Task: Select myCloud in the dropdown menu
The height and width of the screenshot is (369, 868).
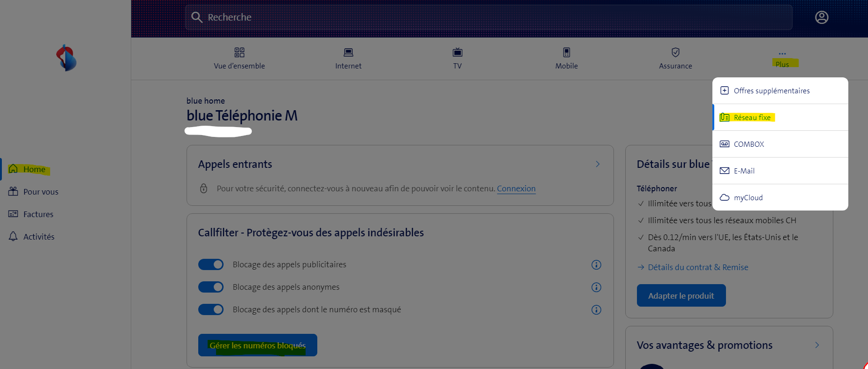Action: click(x=748, y=198)
